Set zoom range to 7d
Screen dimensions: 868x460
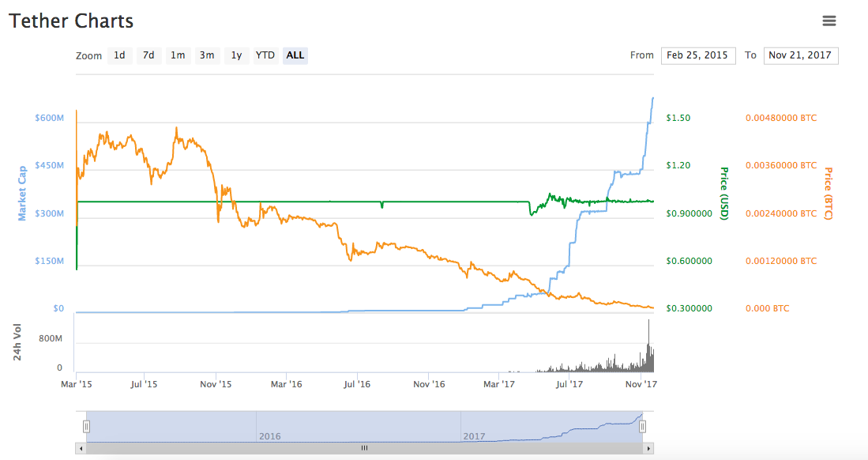[148, 55]
